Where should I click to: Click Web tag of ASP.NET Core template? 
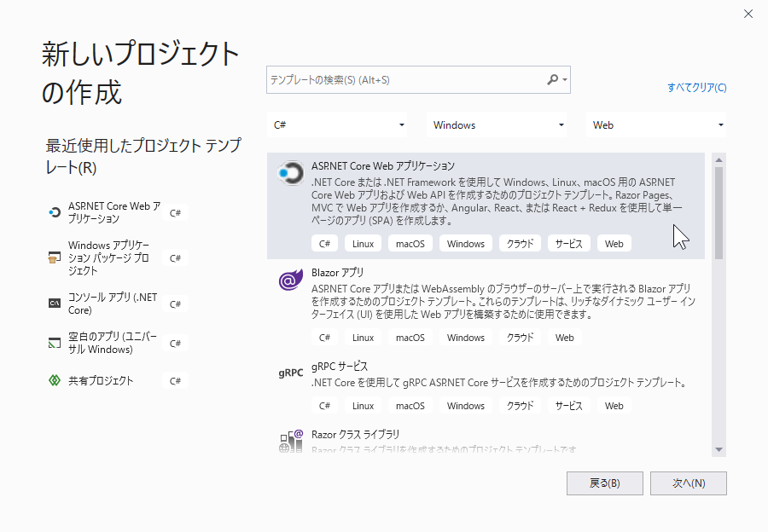pyautogui.click(x=614, y=244)
